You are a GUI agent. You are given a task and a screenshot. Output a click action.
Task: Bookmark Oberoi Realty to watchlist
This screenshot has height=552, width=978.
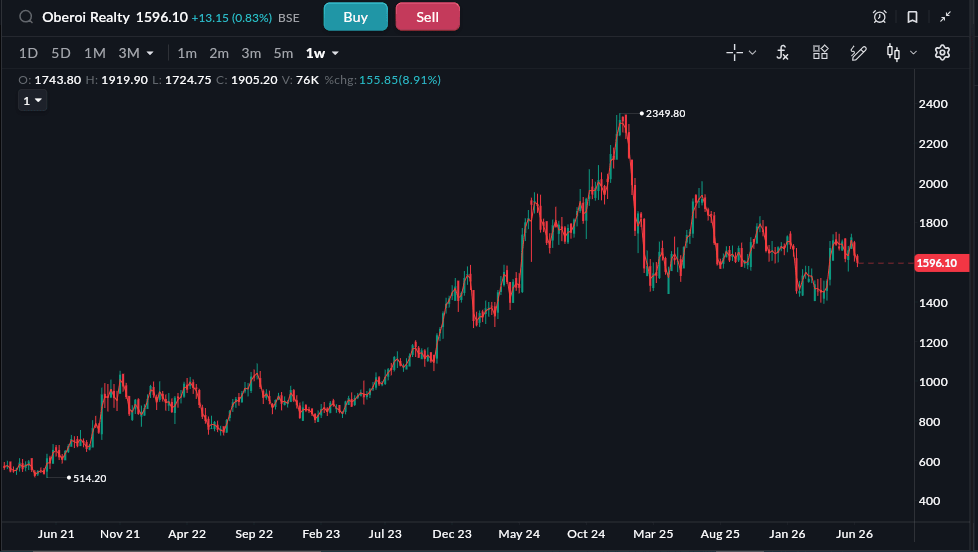point(913,17)
